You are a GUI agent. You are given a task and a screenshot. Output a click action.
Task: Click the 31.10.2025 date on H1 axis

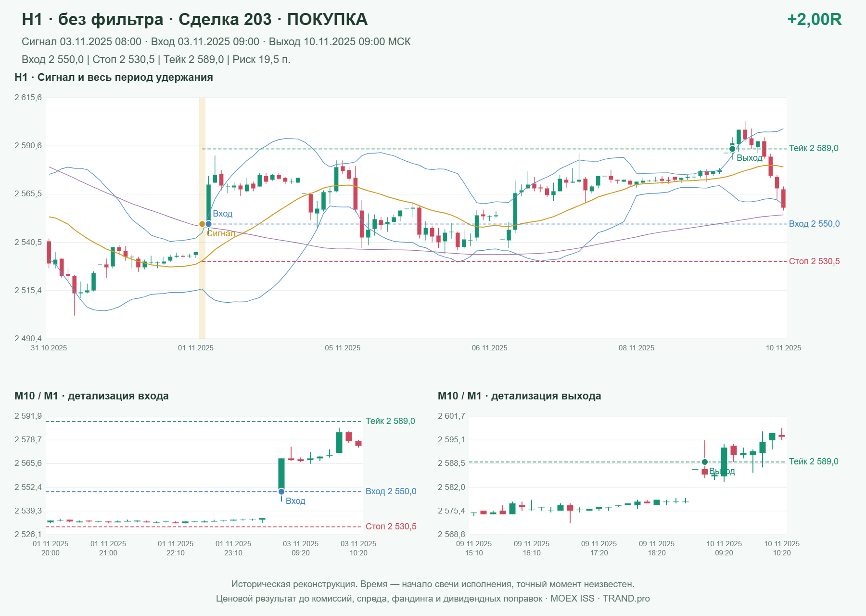pyautogui.click(x=49, y=348)
